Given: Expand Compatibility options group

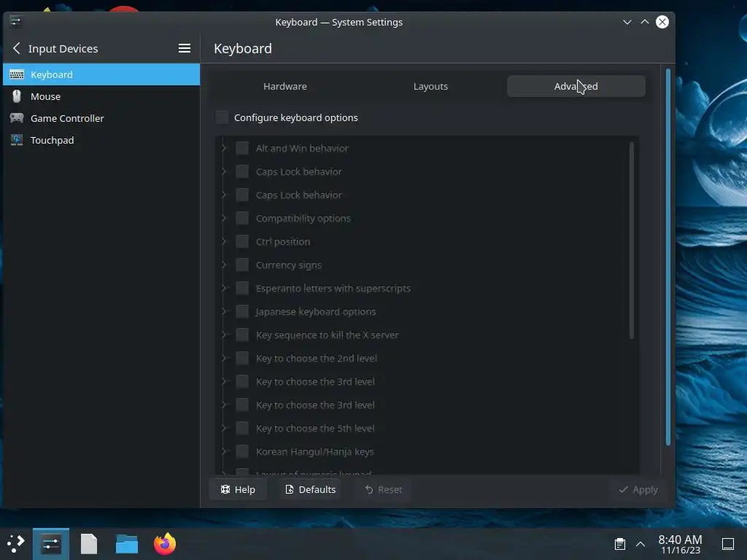Looking at the screenshot, I should coord(224,218).
